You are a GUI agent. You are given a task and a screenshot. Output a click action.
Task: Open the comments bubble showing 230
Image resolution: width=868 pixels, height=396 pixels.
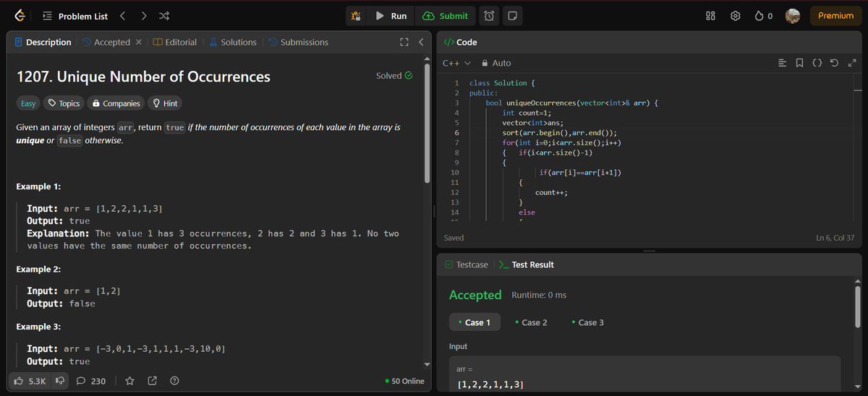click(91, 381)
